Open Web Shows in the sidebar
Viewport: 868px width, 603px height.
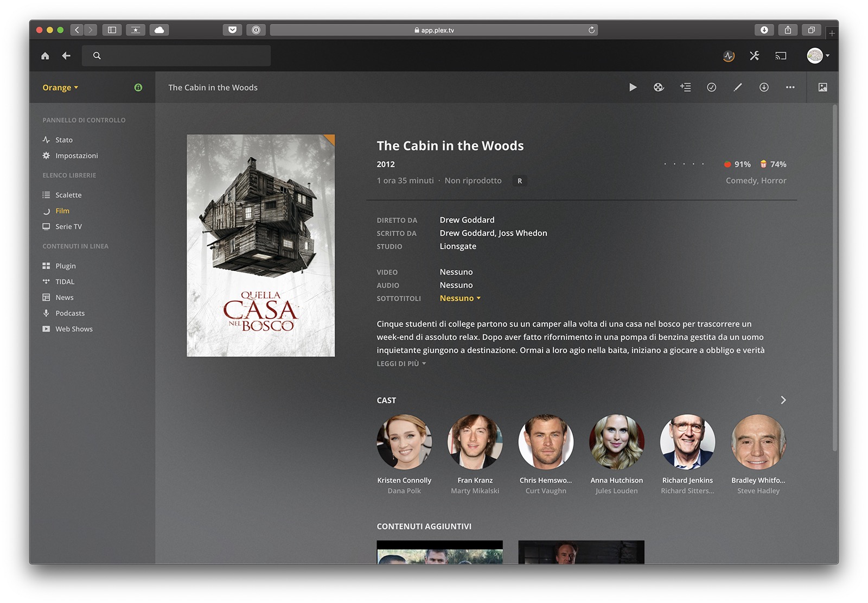[x=68, y=329]
